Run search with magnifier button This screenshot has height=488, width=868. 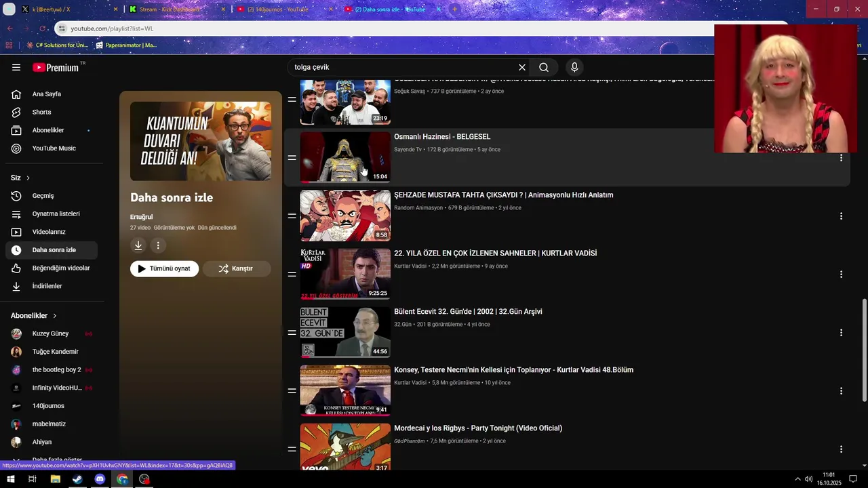544,67
